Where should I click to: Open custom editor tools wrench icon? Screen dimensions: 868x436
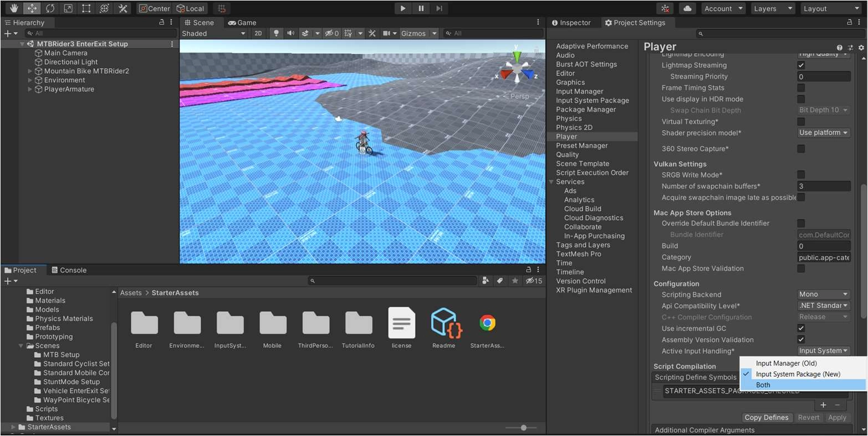coord(122,8)
